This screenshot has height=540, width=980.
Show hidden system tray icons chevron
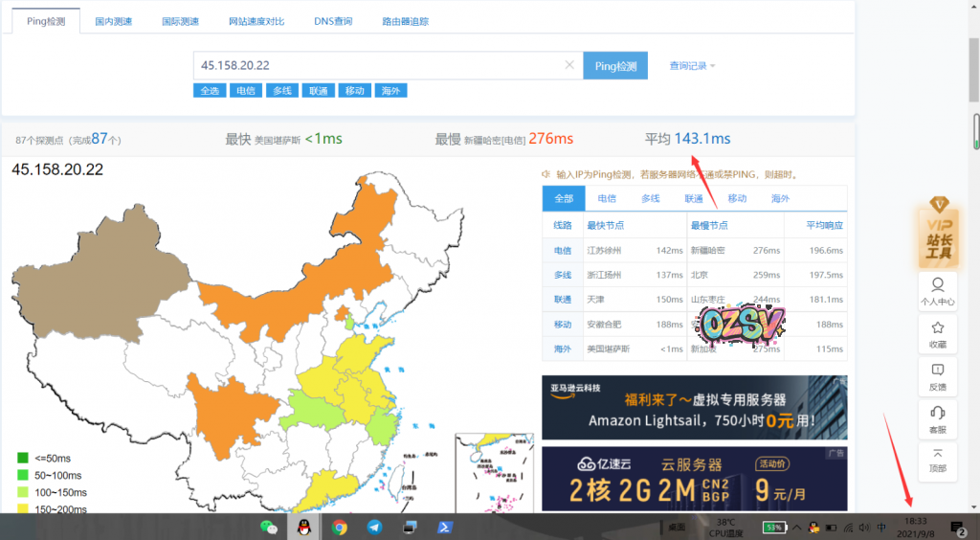coord(798,527)
